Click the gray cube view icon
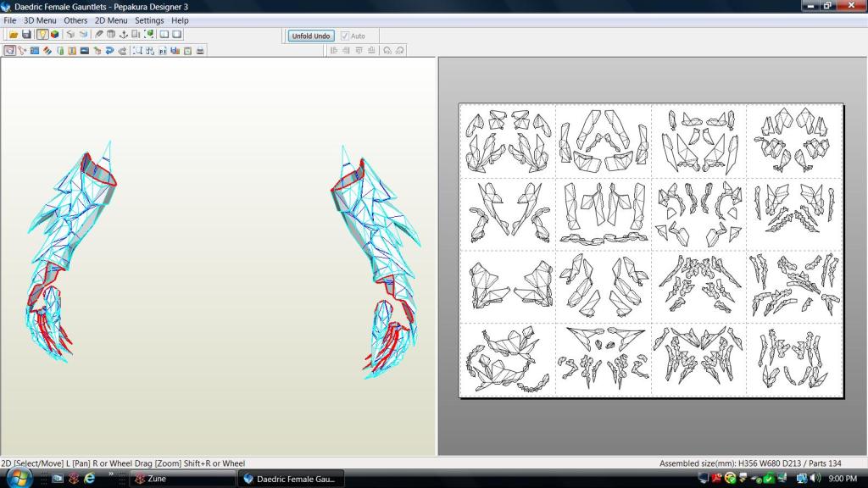 pos(70,34)
